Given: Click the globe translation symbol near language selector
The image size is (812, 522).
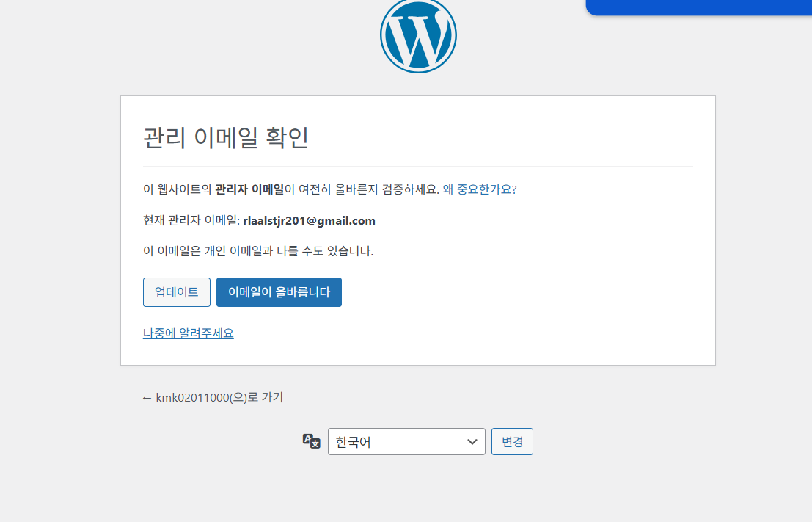Looking at the screenshot, I should coord(312,441).
